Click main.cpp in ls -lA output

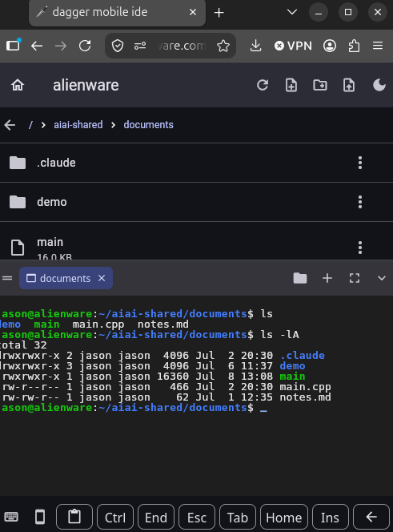point(305,387)
